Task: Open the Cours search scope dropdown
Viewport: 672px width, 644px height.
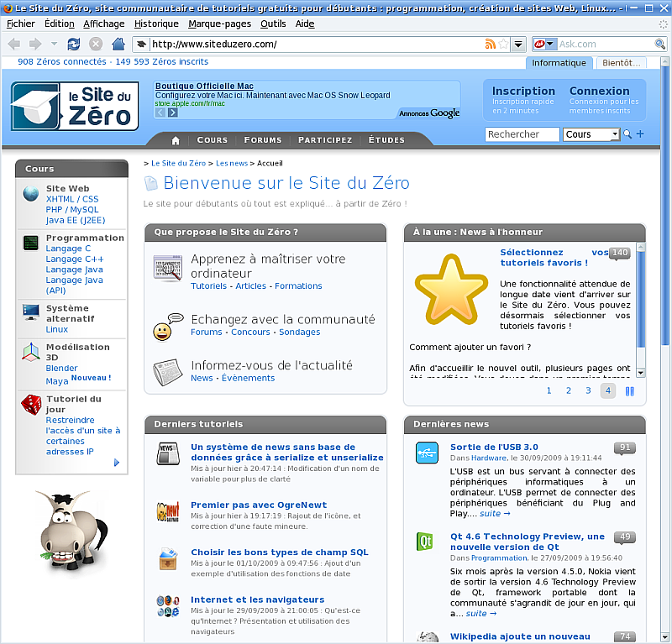Action: coord(616,134)
